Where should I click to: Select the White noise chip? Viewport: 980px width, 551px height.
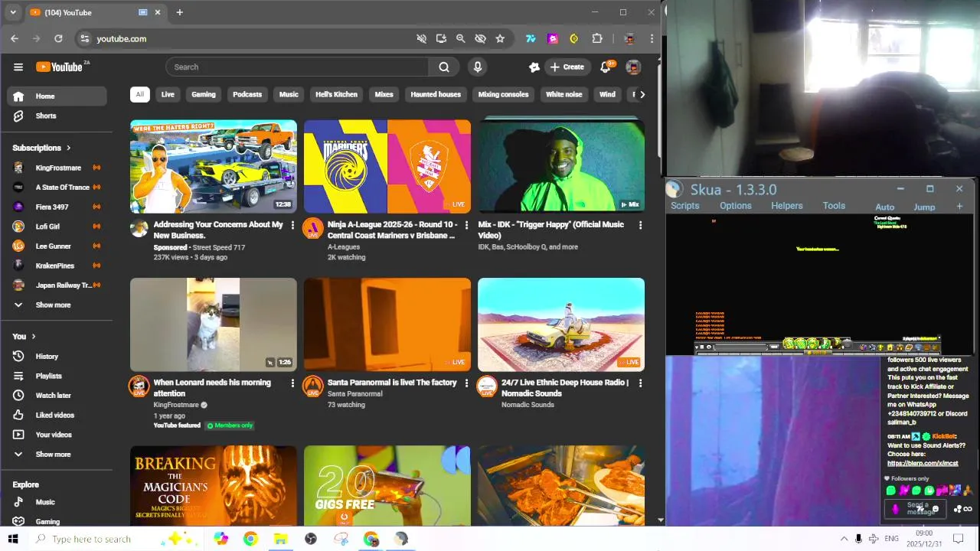click(x=563, y=94)
